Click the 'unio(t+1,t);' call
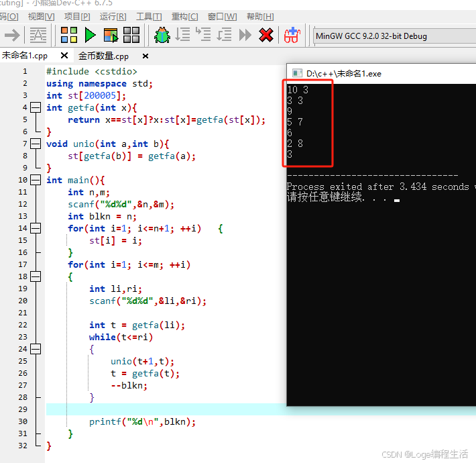The image size is (476, 463). 142,361
